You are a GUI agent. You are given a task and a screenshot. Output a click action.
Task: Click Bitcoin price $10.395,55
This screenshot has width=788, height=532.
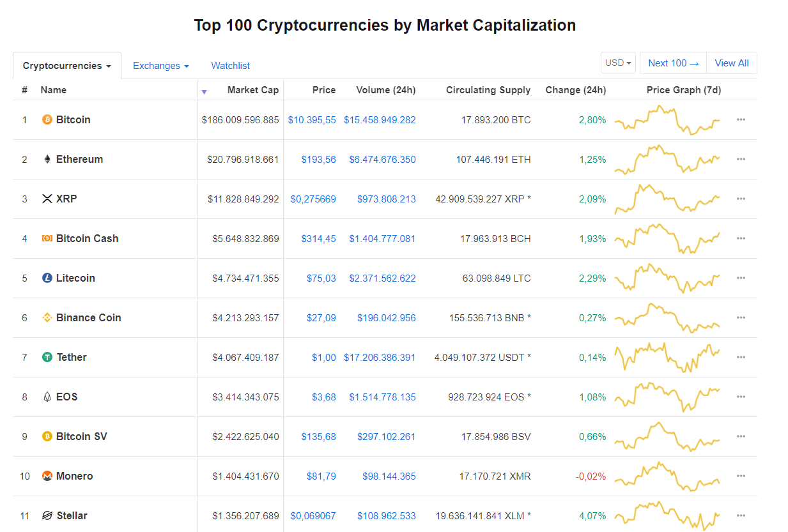coord(312,119)
